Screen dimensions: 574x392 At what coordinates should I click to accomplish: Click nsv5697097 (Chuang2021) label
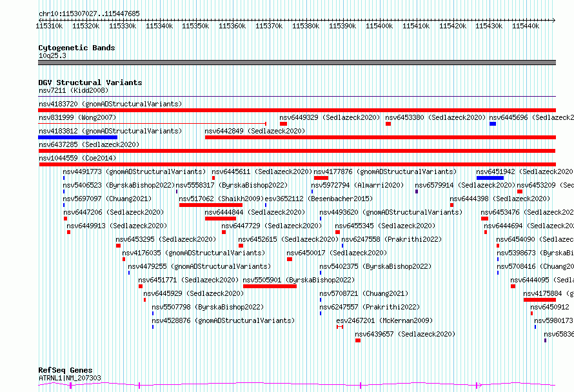[107, 199]
